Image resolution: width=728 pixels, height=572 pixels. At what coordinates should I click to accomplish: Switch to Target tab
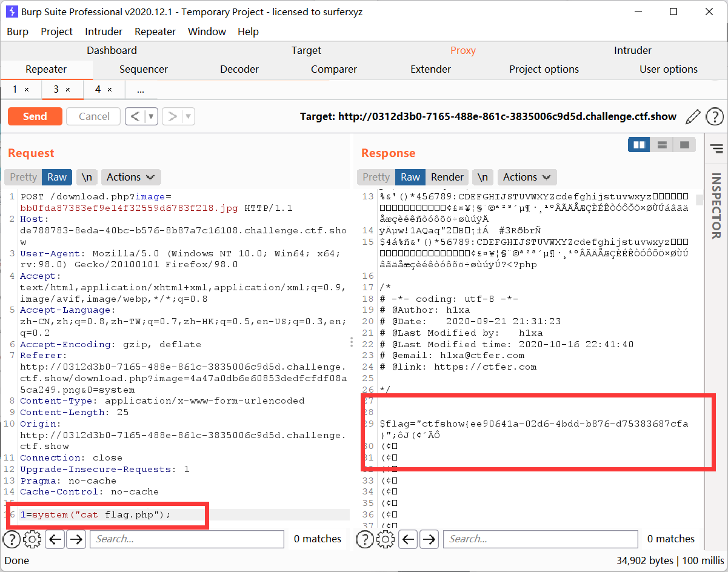coord(306,50)
